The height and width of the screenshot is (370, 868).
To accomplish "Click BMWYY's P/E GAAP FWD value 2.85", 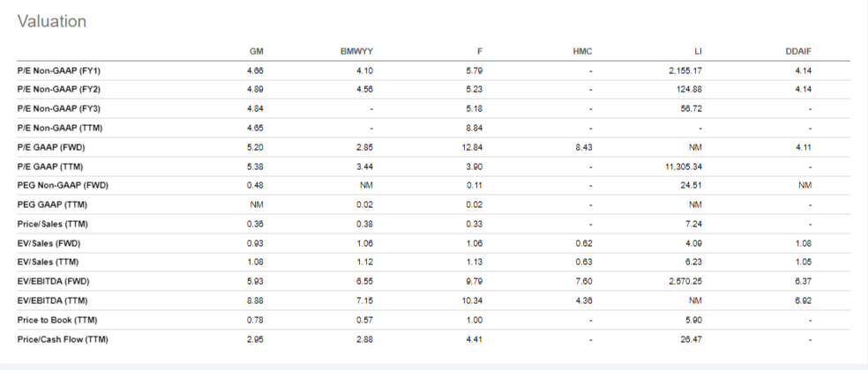I will pyautogui.click(x=365, y=148).
